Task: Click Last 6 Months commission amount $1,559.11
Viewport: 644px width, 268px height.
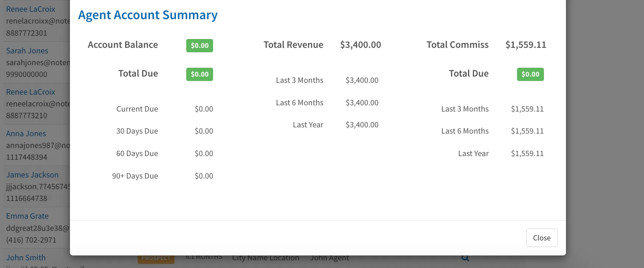Action: point(527,131)
